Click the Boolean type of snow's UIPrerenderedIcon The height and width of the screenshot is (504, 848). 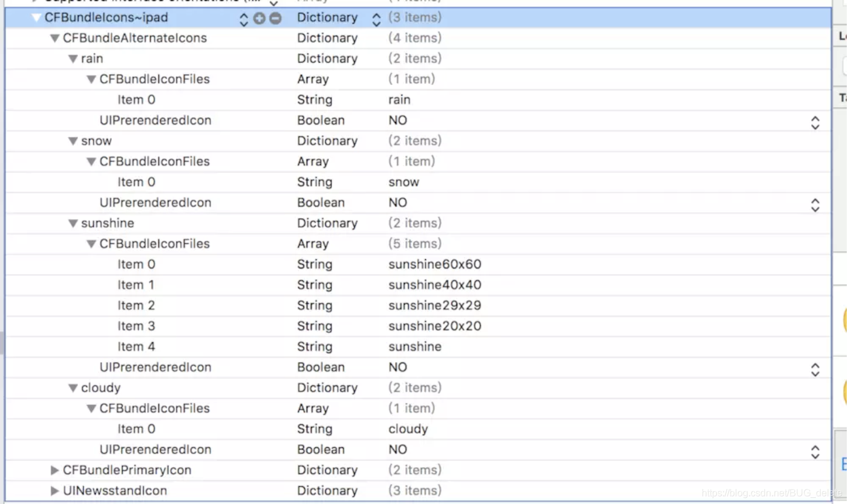point(321,202)
